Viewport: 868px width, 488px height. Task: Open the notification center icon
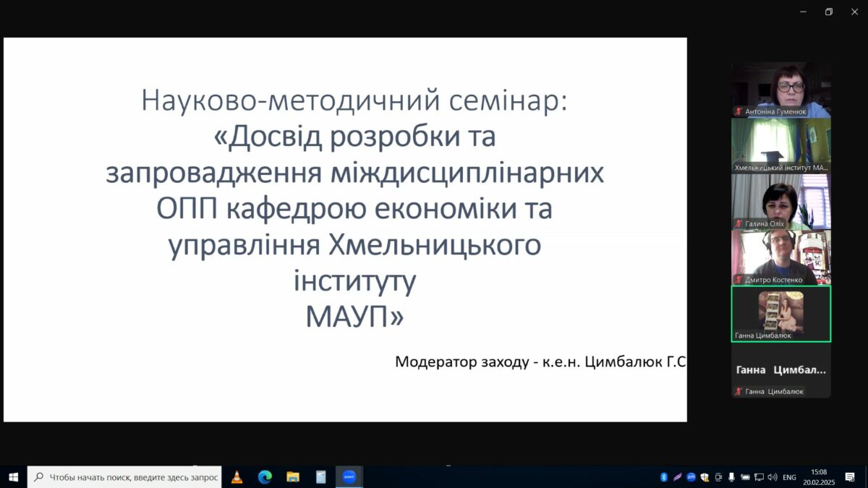point(850,477)
